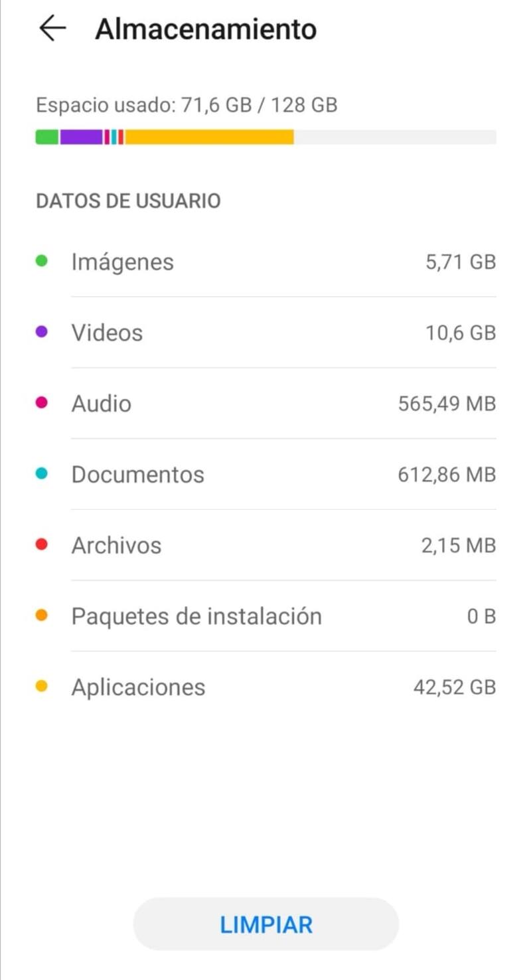Click the green Imágenes dot icon
This screenshot has height=980, width=531.
click(x=41, y=262)
